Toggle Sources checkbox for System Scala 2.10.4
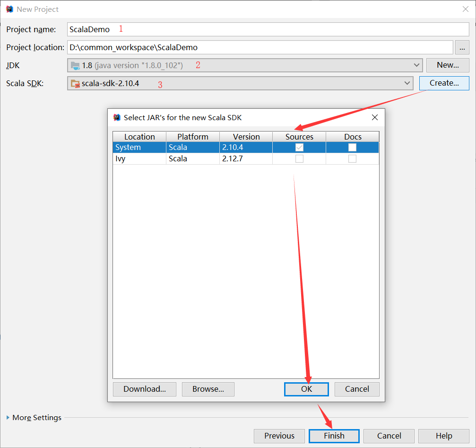The height and width of the screenshot is (448, 476). tap(299, 147)
